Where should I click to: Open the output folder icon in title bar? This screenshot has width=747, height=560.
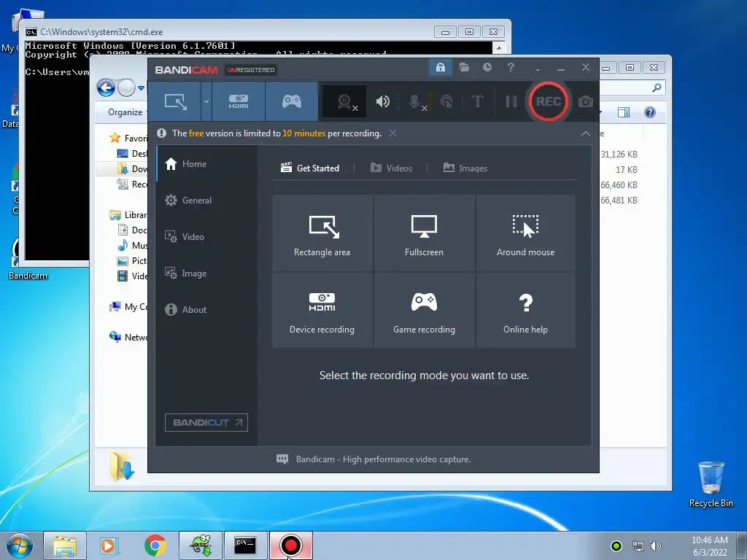pos(464,67)
